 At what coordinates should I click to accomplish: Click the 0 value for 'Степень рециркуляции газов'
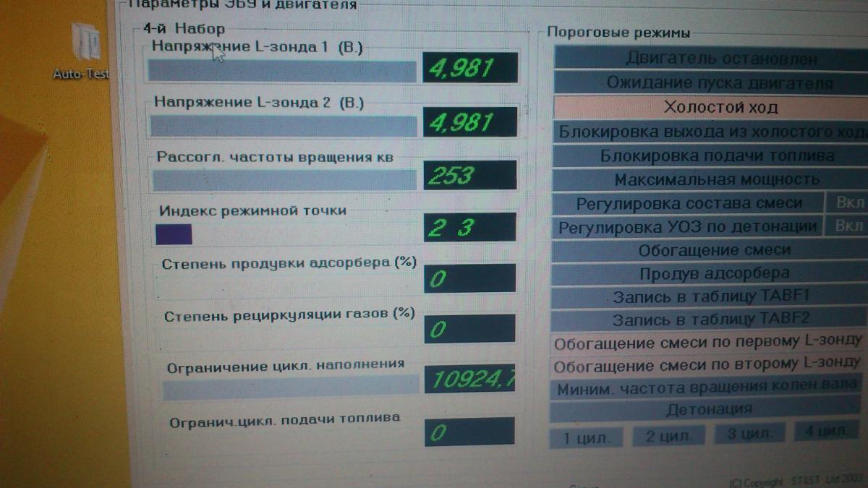pos(469,329)
